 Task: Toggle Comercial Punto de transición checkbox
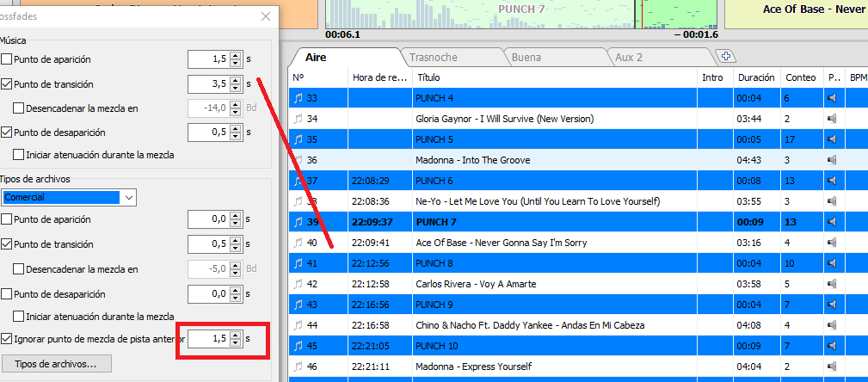coord(7,244)
